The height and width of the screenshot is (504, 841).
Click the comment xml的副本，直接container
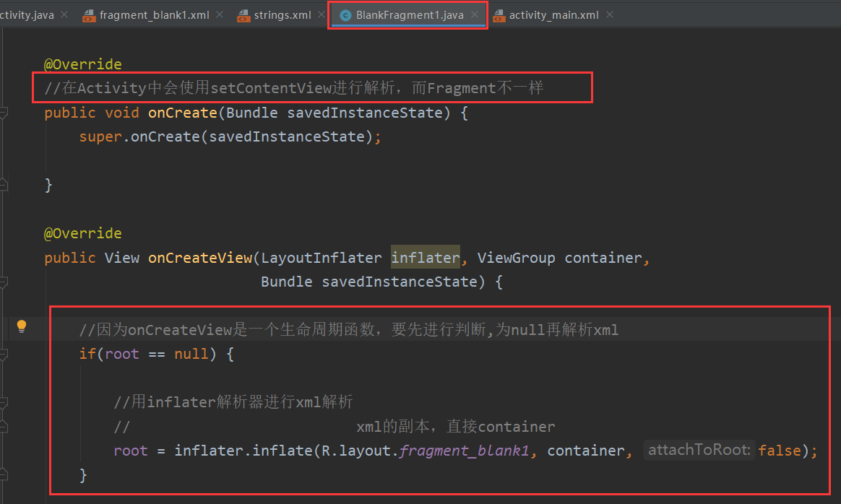(456, 426)
